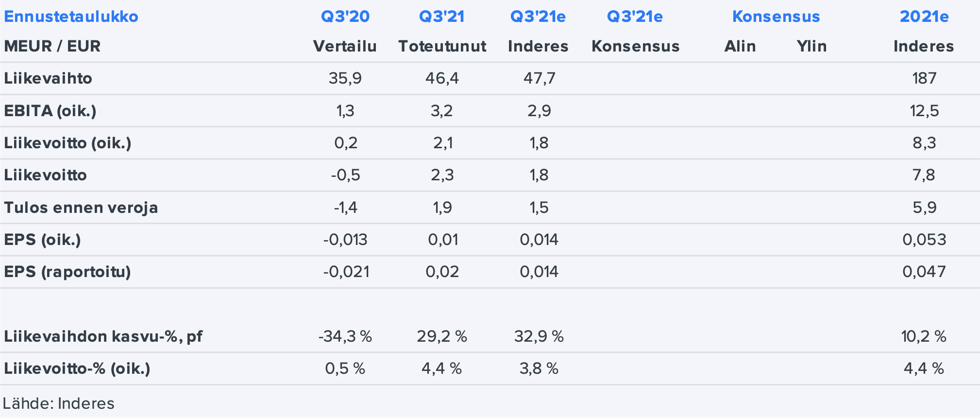This screenshot has height=418, width=980.
Task: Click the Liikevoitto value -0,5
Action: click(345, 175)
